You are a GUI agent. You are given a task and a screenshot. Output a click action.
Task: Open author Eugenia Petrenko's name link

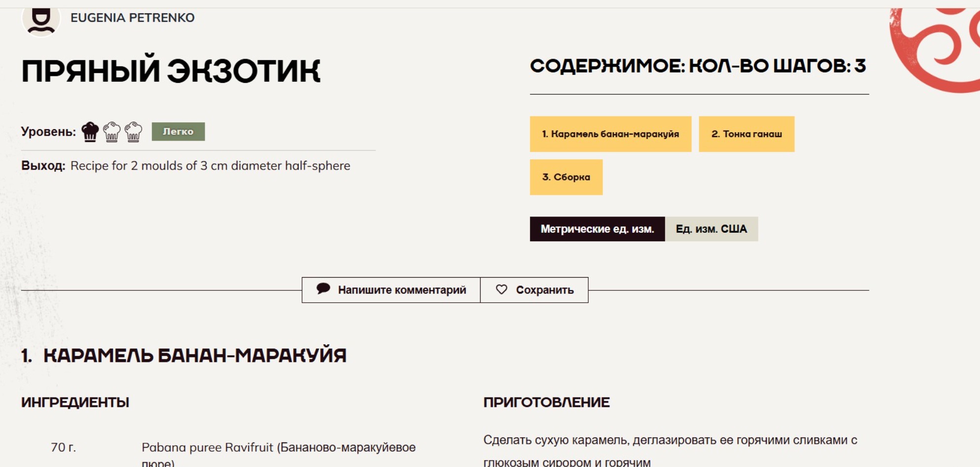coord(132,18)
